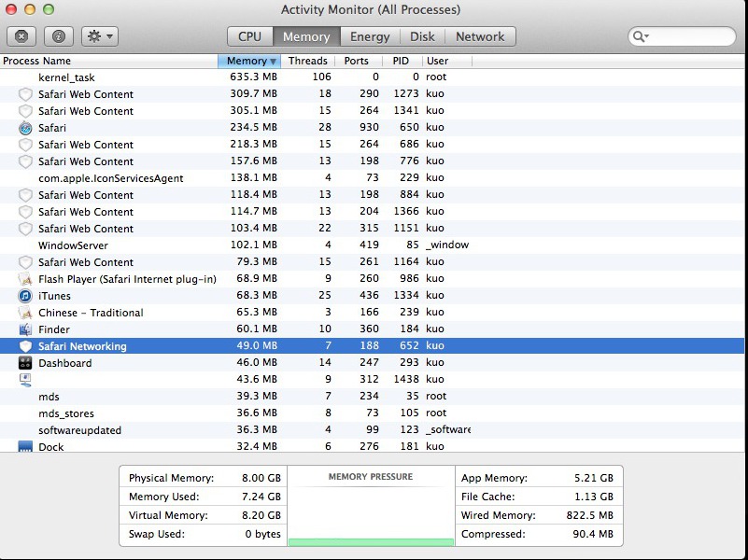Click the Flash Player plug-in icon
The width and height of the screenshot is (748, 560).
pos(25,279)
